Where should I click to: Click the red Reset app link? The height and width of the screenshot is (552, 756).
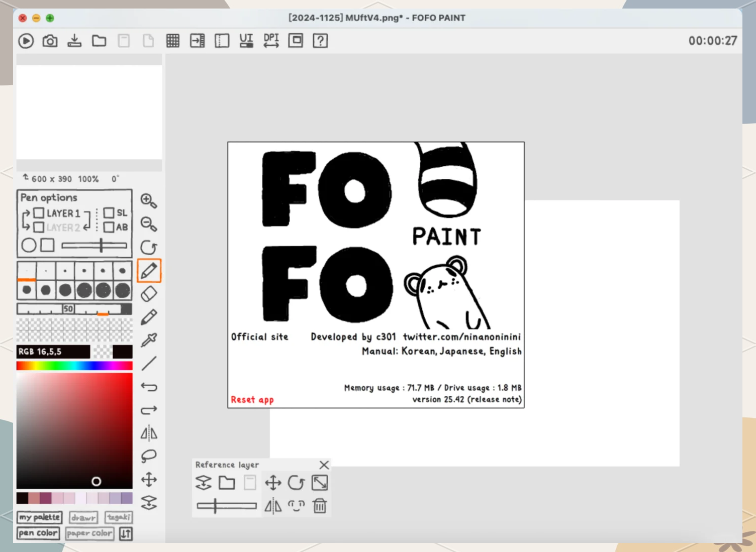click(252, 400)
